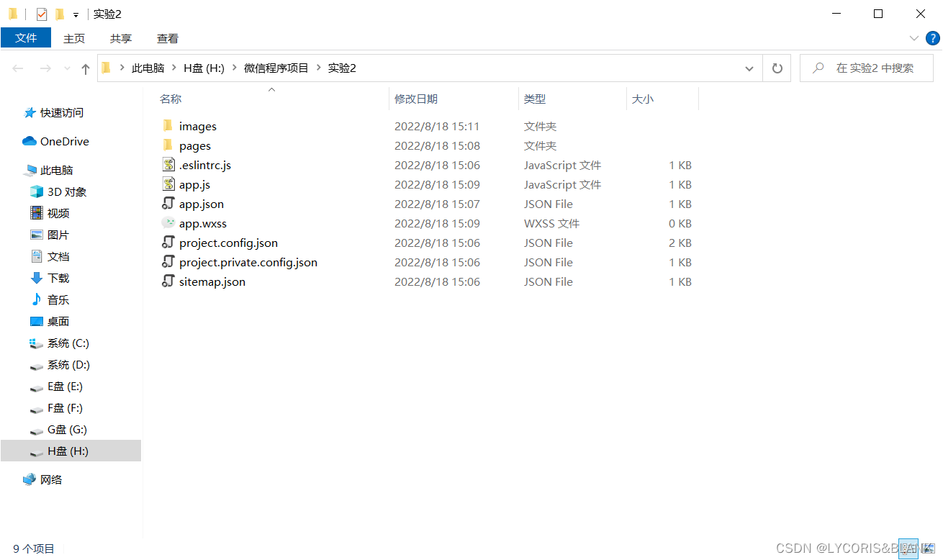Expand chevron after 微信程序项目 breadcrumb

pyautogui.click(x=318, y=68)
